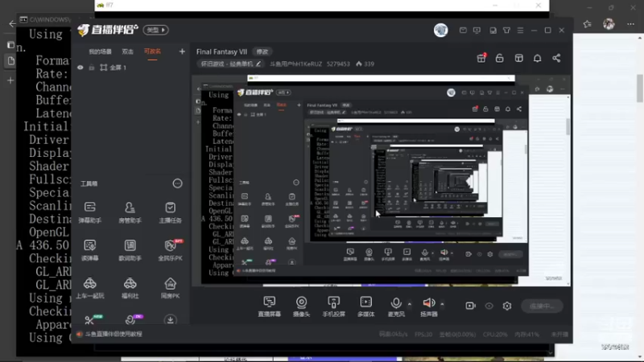Add the 直播屏幕 screen capture source

click(x=270, y=306)
